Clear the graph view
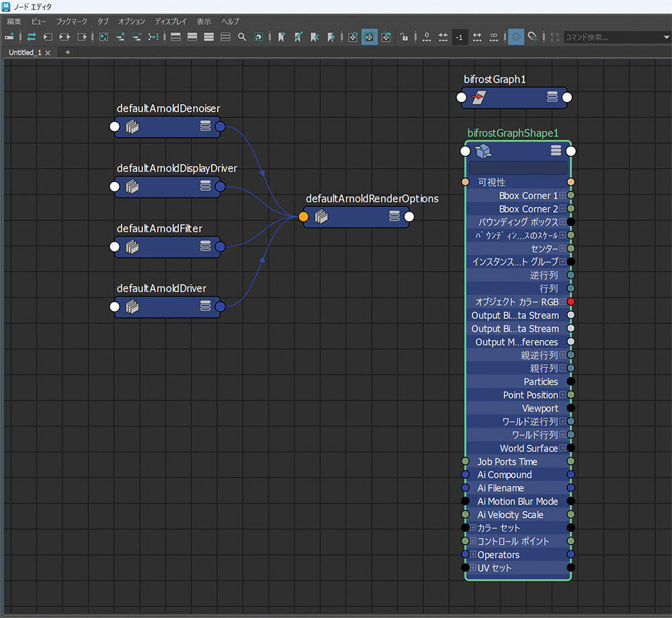Screen dimensions: 672x618 coord(103,37)
